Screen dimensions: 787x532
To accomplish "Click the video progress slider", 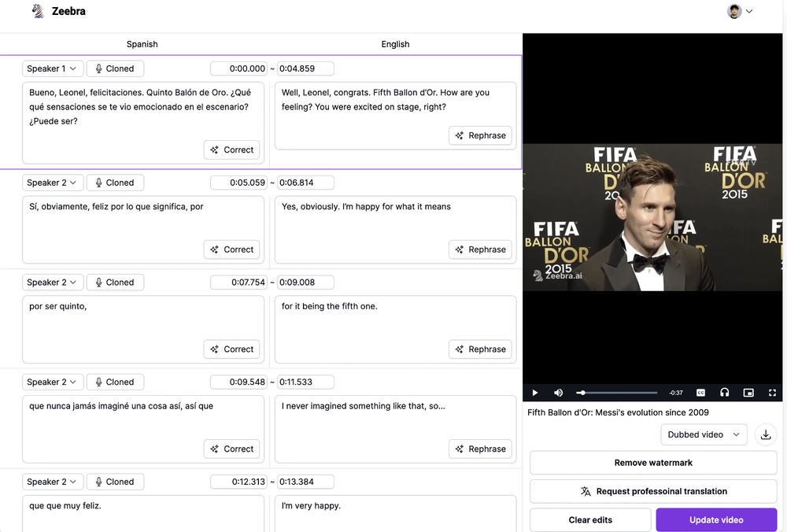I will (x=617, y=393).
